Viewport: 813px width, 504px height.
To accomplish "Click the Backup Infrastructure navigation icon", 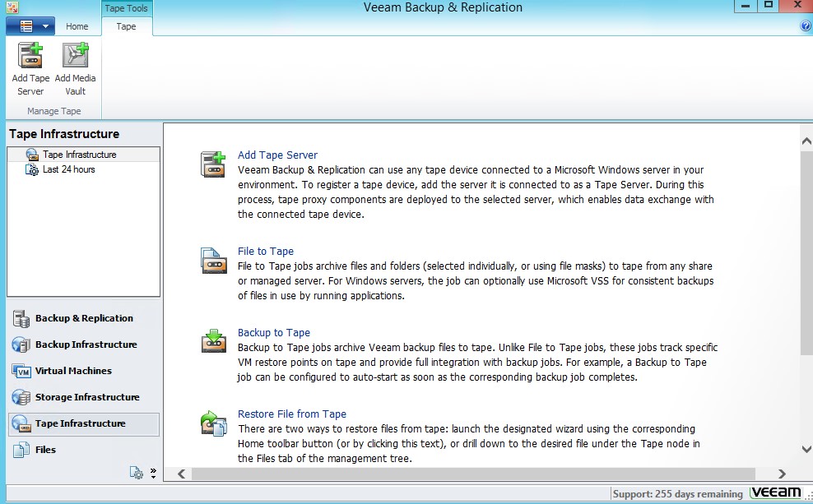I will (x=21, y=345).
